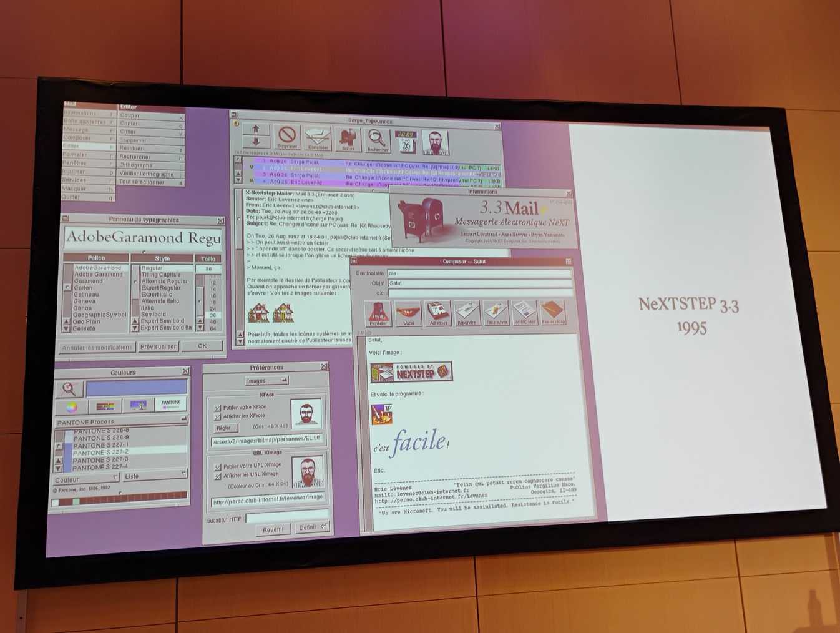Toggle Afficher les URL XImage checkbox
Screen dimensions: 840x633
218,476
